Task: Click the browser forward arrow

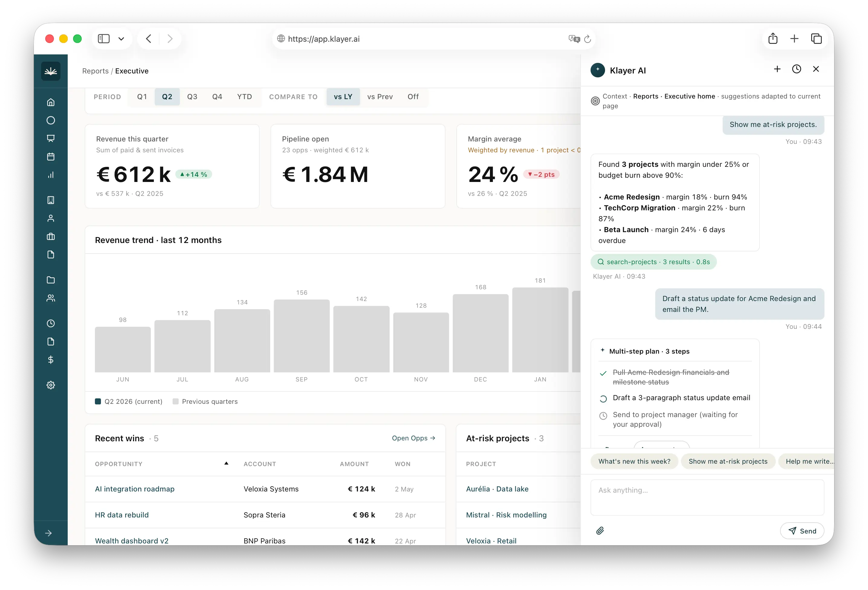Action: tap(170, 38)
